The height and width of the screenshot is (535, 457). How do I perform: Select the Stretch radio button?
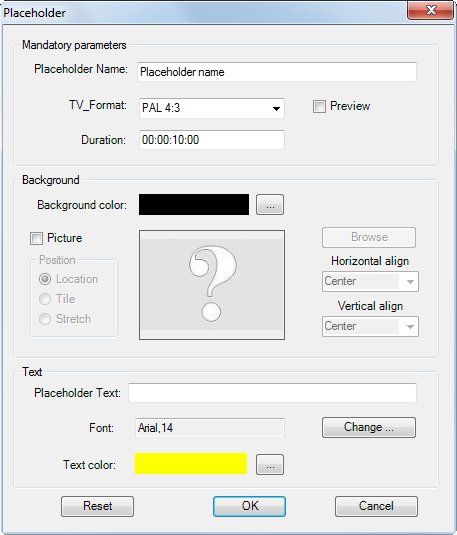click(x=45, y=319)
